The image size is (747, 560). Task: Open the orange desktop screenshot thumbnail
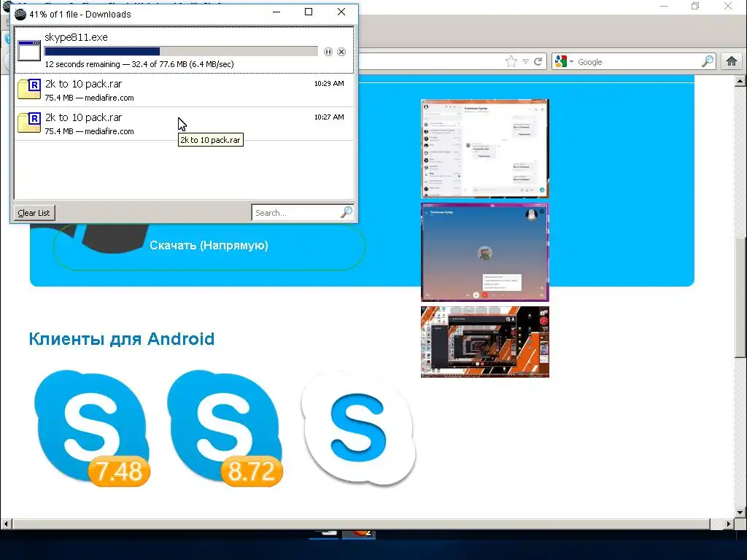pos(485,342)
